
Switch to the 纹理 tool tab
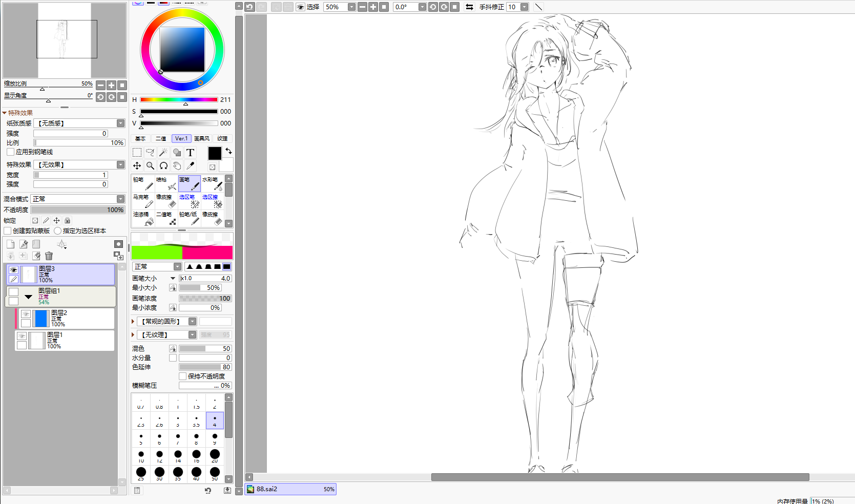tap(222, 138)
